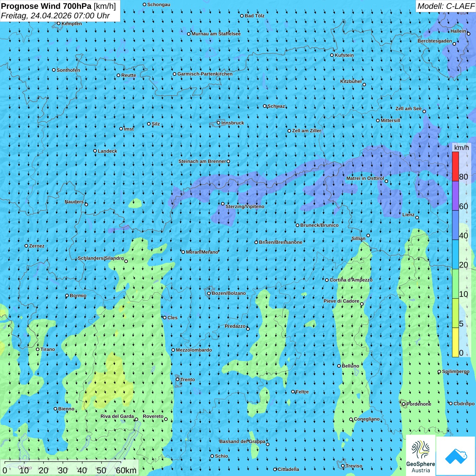Click the Kufstein label
476x476 pixels.
pyautogui.click(x=344, y=55)
